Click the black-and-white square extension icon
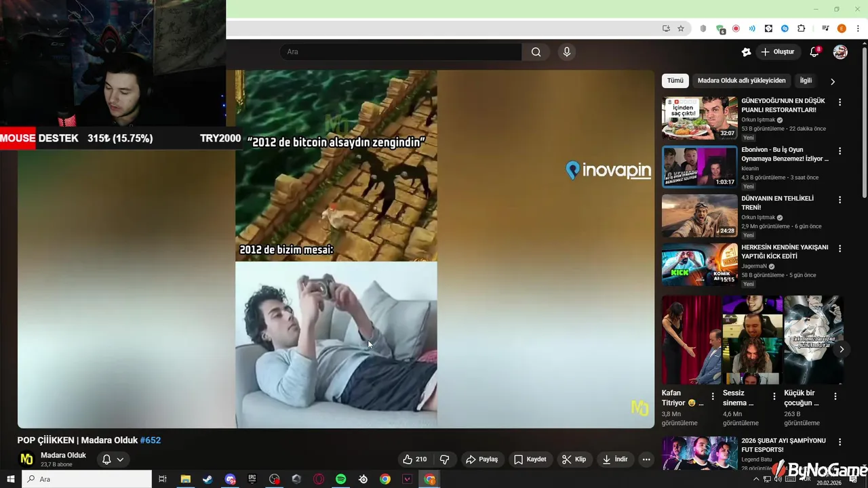This screenshot has width=868, height=488. click(768, 28)
